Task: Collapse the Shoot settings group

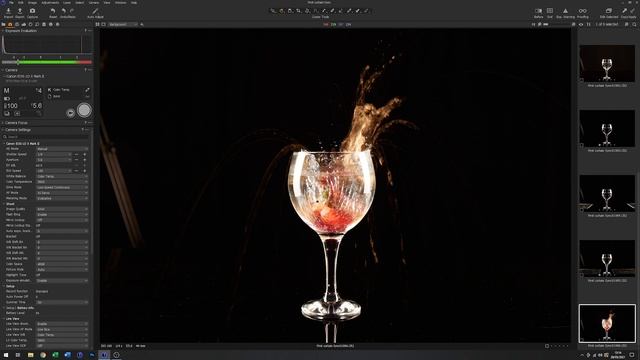Action: click(x=4, y=204)
